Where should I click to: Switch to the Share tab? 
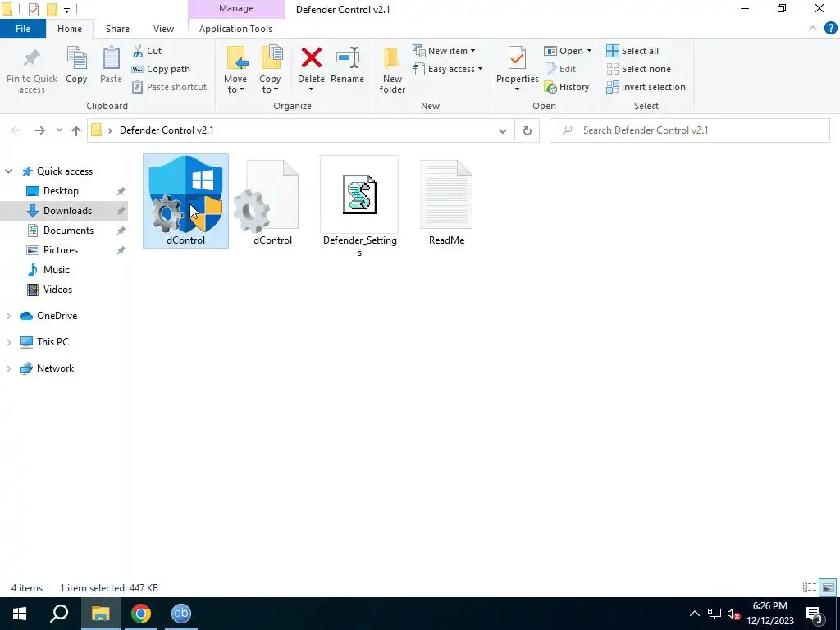click(117, 29)
